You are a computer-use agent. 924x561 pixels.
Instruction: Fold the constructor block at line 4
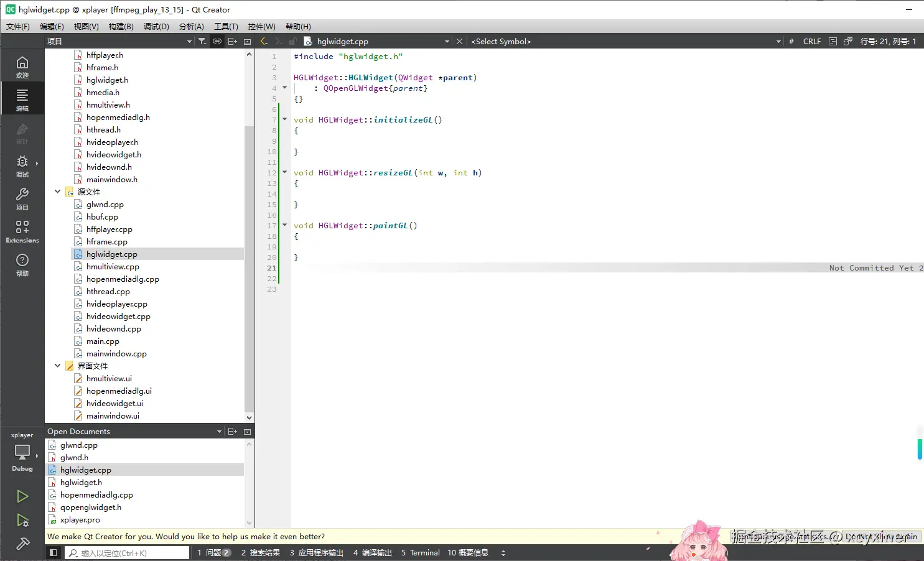[x=285, y=88]
